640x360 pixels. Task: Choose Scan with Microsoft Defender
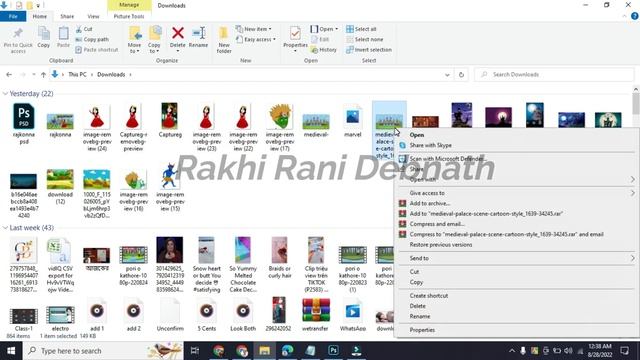click(448, 158)
